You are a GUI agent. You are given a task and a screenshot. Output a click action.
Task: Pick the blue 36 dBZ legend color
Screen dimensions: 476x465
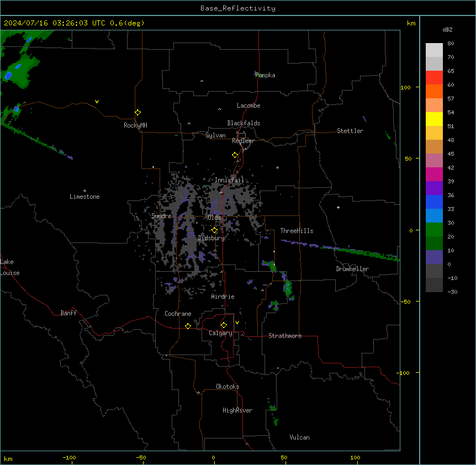[434, 202]
